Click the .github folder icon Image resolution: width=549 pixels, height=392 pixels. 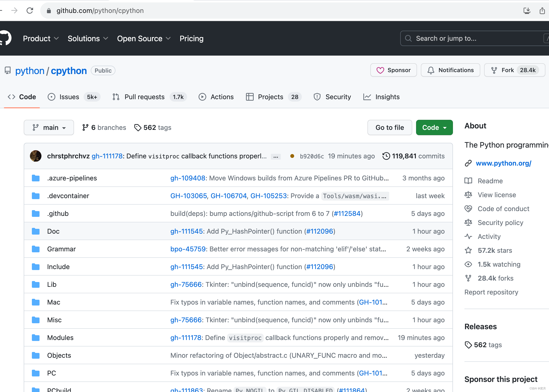tap(36, 213)
